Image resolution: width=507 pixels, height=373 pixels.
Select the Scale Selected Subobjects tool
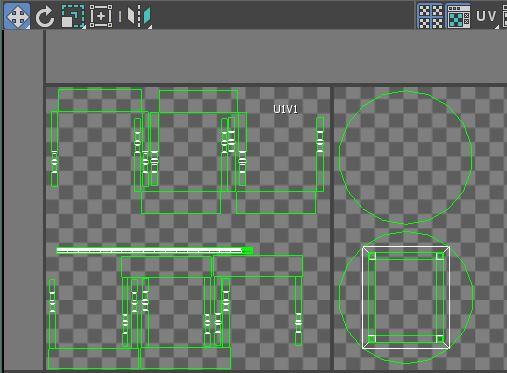tap(73, 16)
